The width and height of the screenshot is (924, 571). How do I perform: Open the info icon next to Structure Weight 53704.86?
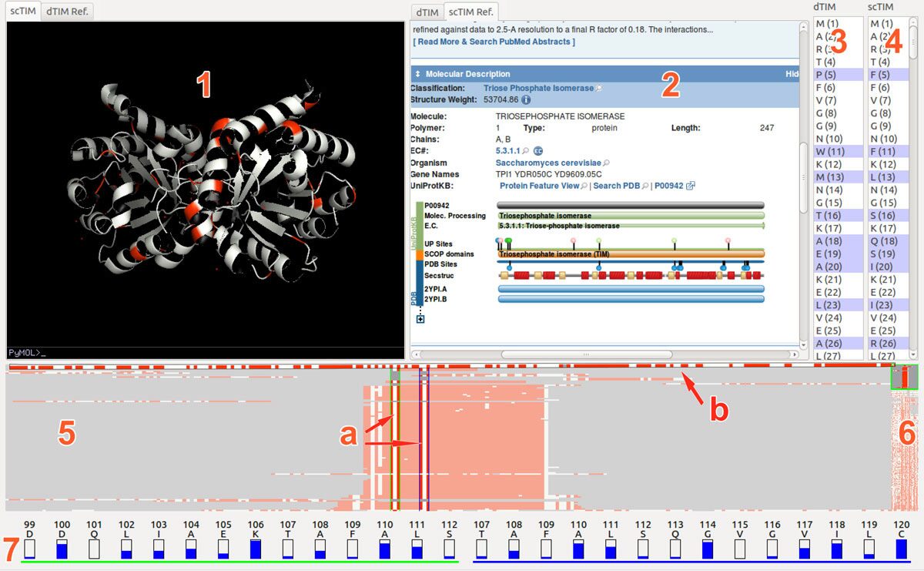[526, 99]
